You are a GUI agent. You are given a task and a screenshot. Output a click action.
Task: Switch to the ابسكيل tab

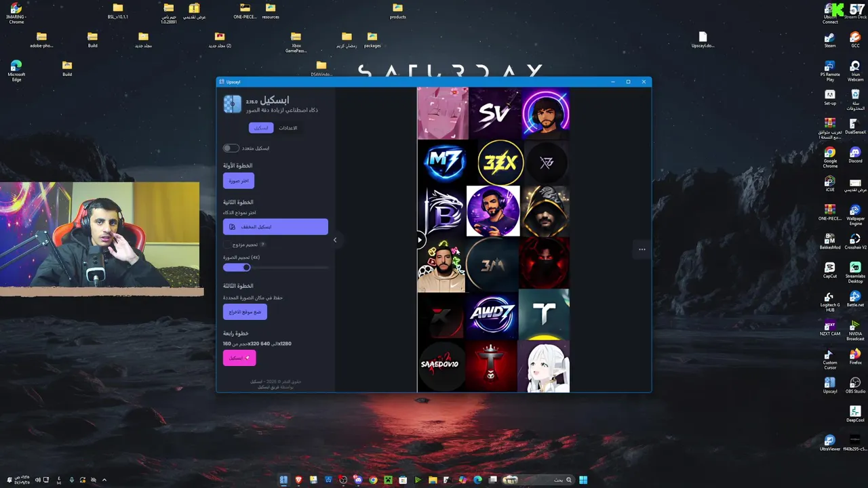tap(261, 127)
